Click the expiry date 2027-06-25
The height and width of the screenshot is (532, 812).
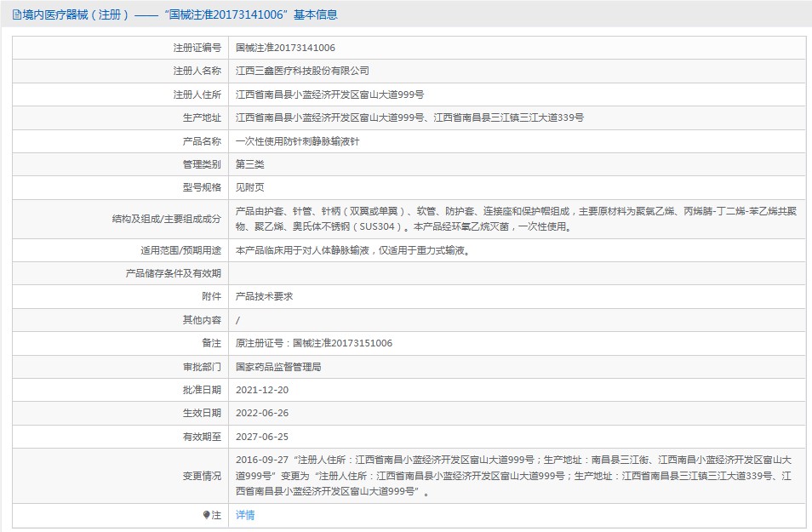(262, 437)
